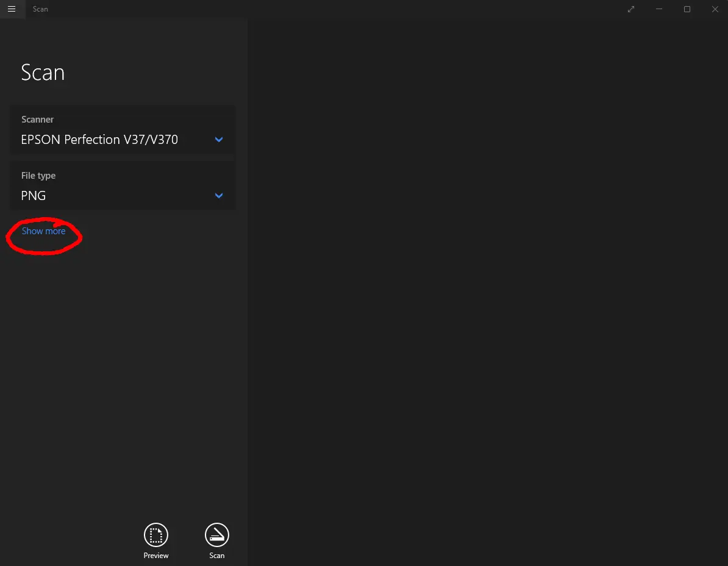Maximize the Scan app window
This screenshot has height=566, width=728.
click(x=687, y=9)
